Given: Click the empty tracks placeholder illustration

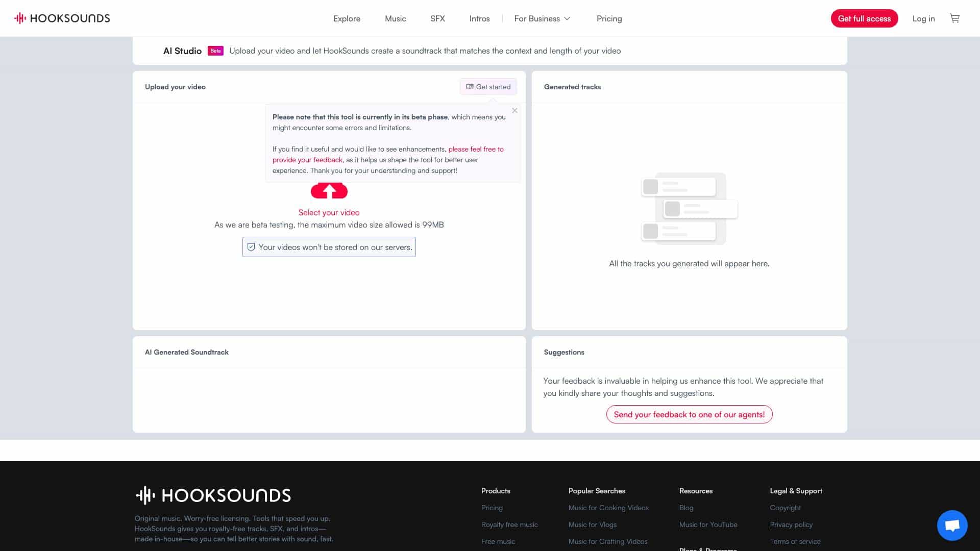Looking at the screenshot, I should [x=689, y=209].
